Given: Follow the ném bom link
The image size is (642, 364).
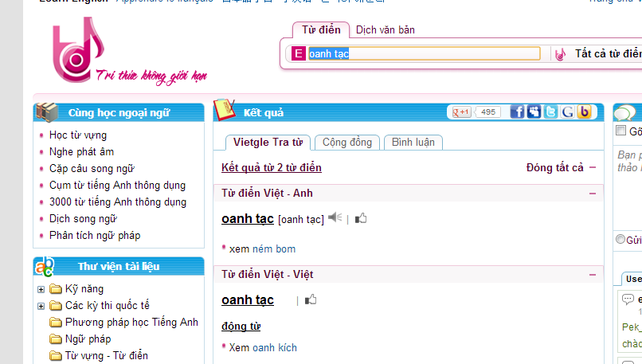Looking at the screenshot, I should (x=274, y=249).
